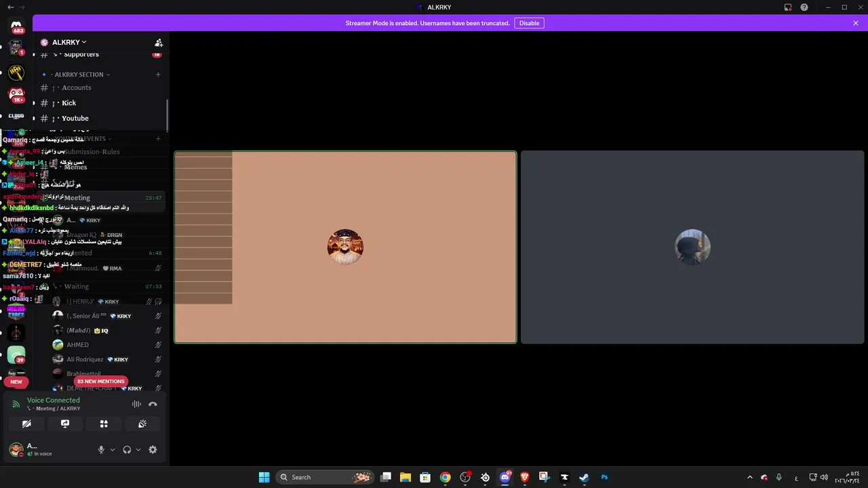Open voice connection details signal icon

[16, 404]
